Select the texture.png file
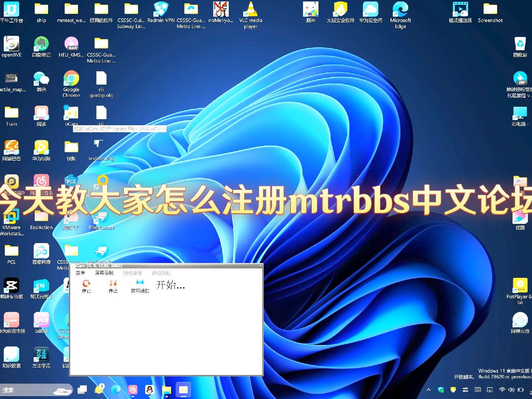The height and width of the screenshot is (399, 532). (101, 151)
